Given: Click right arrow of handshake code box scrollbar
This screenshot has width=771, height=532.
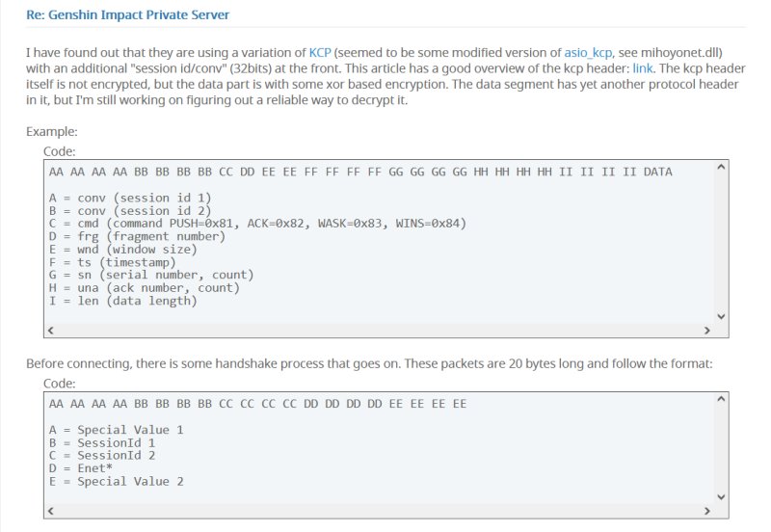Looking at the screenshot, I should click(x=707, y=511).
